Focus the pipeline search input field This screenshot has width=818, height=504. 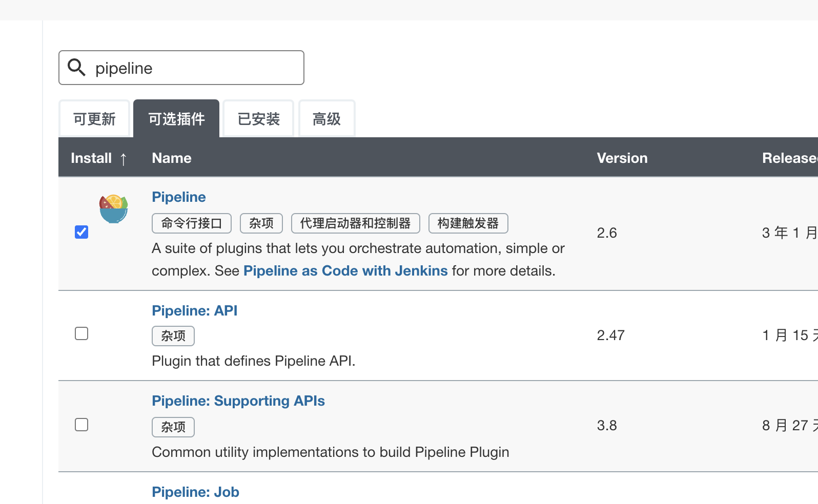coord(195,68)
